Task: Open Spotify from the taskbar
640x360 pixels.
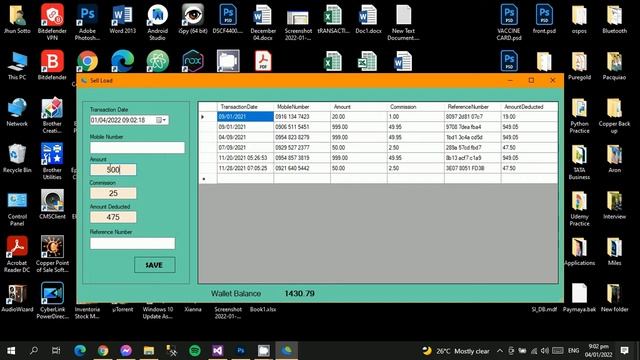Action: 195,350
